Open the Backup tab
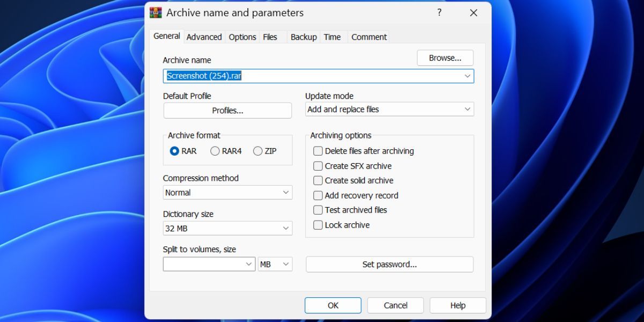This screenshot has height=322, width=644. [x=303, y=37]
